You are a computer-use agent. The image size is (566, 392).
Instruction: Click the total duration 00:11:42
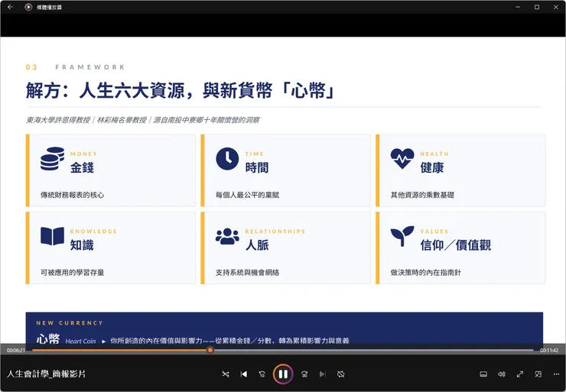549,350
